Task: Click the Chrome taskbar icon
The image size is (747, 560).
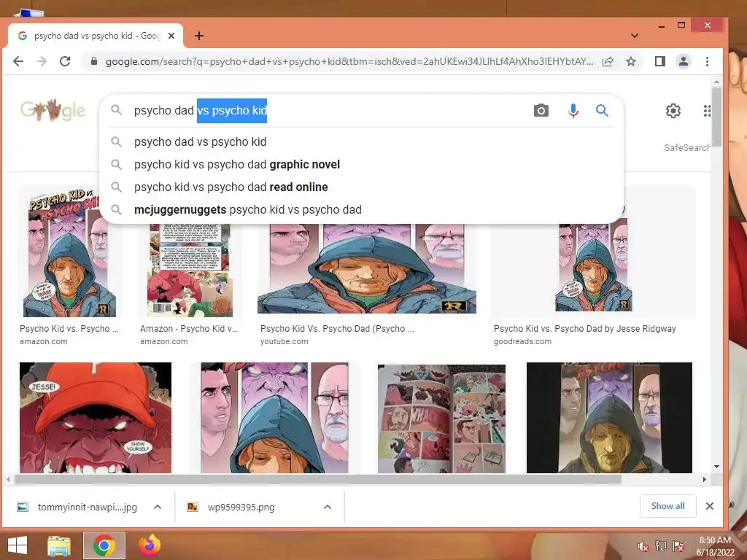Action: click(104, 545)
